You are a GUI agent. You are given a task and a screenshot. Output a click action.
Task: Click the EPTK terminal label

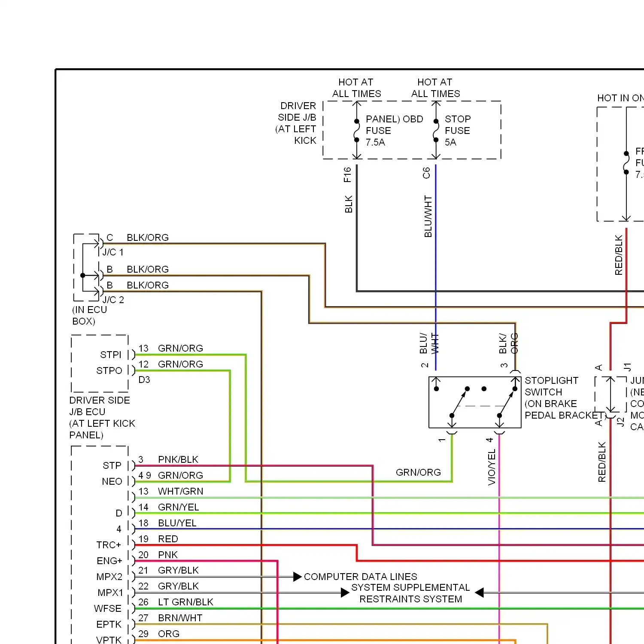click(x=109, y=624)
